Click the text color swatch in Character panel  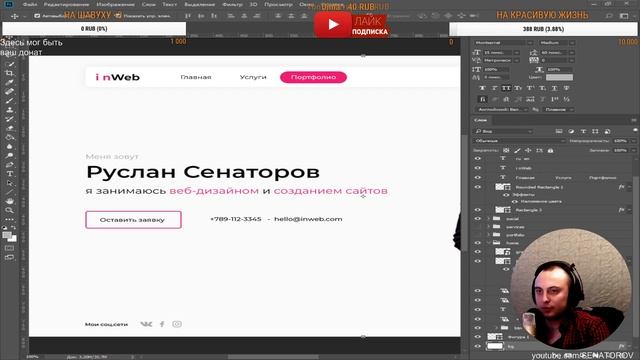click(x=559, y=77)
